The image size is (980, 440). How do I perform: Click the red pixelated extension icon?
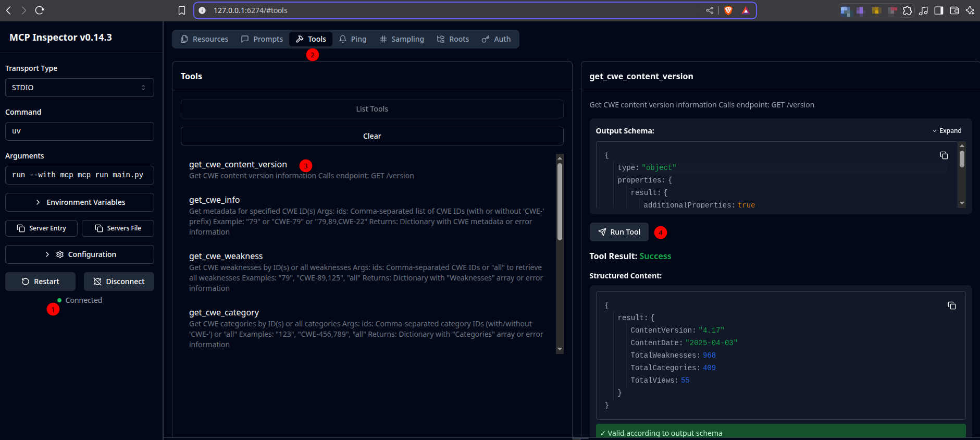coord(892,10)
